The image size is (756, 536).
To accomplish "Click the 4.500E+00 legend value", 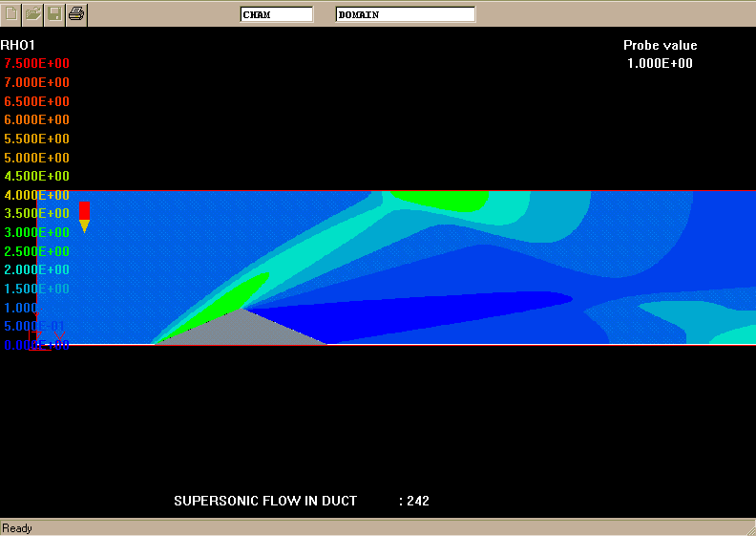I will tap(36, 176).
